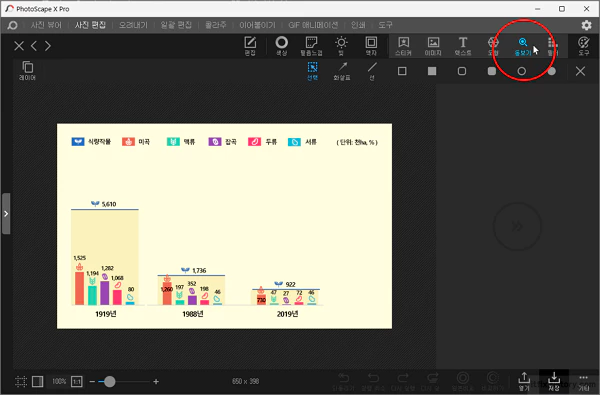Switch to 도구 (Tools) top menu tab

pyautogui.click(x=385, y=25)
